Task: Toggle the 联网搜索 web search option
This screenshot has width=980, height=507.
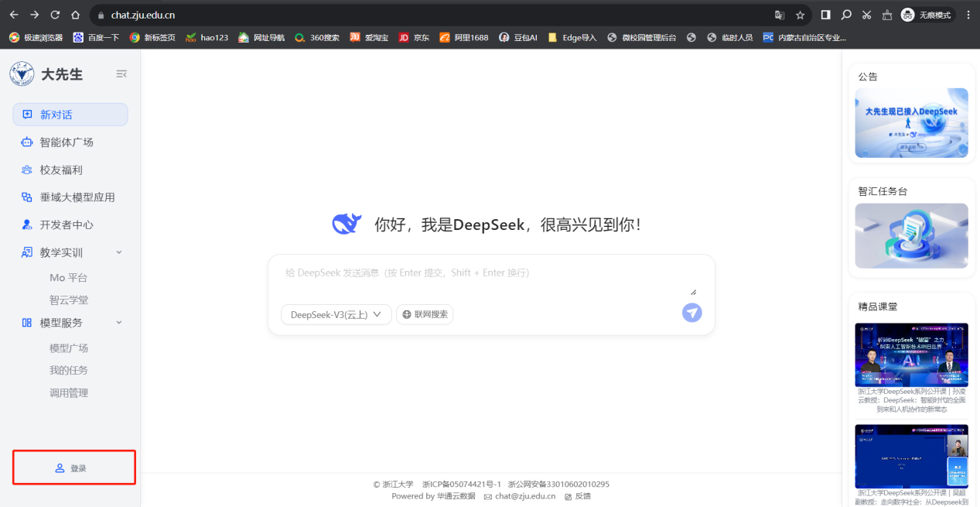Action: [x=425, y=314]
